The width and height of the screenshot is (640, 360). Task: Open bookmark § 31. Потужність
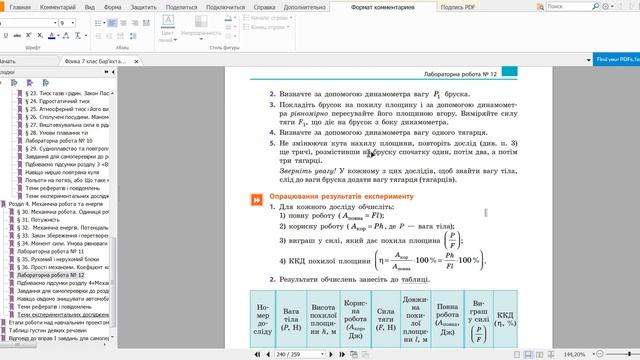(38, 220)
